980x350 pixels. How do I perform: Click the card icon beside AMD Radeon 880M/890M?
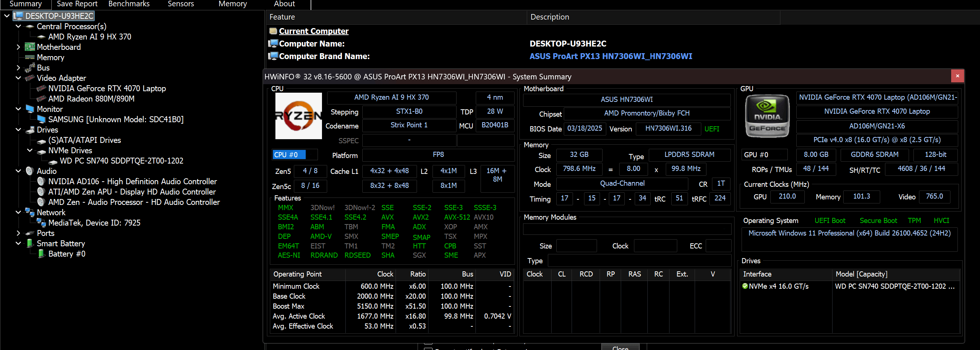click(41, 99)
